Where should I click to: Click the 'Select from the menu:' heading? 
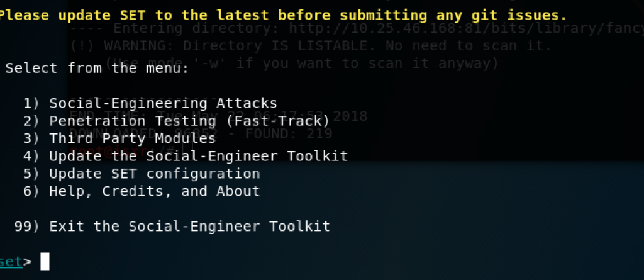[x=97, y=68]
